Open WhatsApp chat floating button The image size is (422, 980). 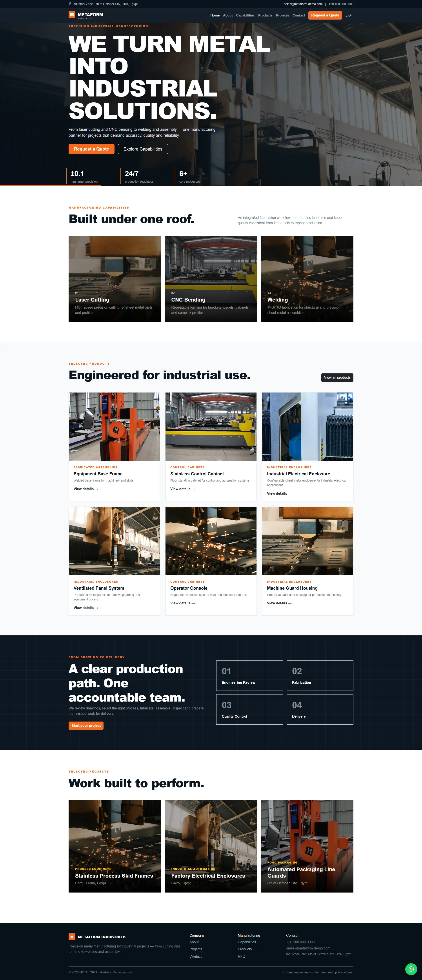tap(411, 969)
